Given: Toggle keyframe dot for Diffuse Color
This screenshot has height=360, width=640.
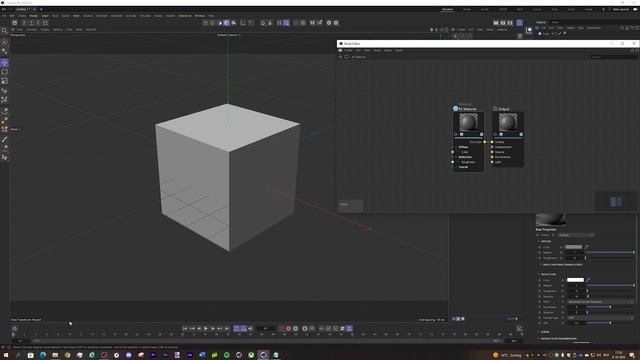Looking at the screenshot, I should (x=540, y=247).
